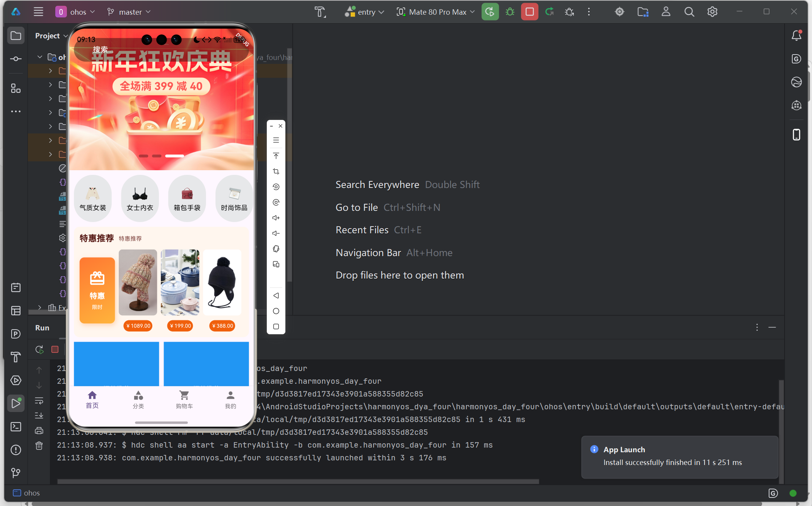Open entry run configuration dropdown
The image size is (812, 506).
365,12
